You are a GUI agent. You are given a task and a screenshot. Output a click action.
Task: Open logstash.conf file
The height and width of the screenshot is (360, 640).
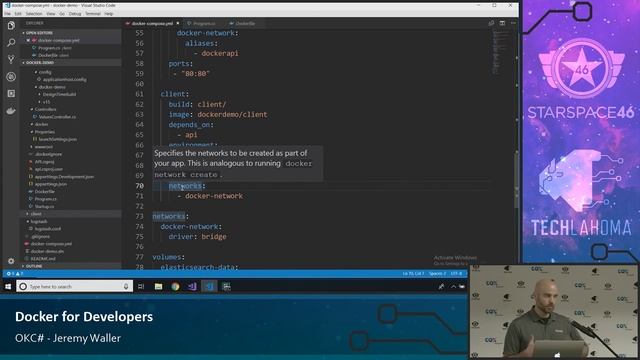click(x=47, y=229)
